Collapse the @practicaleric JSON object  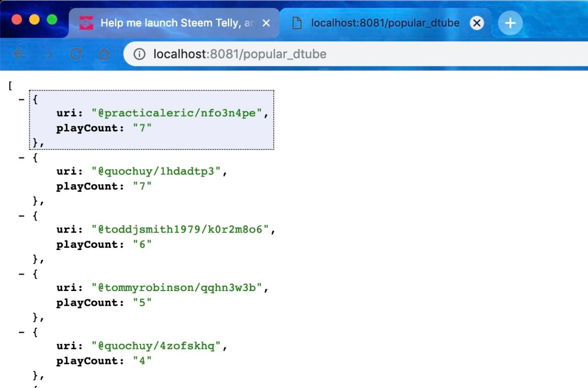[x=21, y=99]
